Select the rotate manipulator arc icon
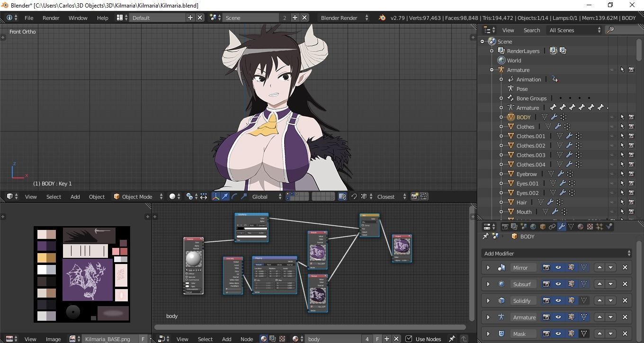This screenshot has width=644, height=343. click(235, 197)
